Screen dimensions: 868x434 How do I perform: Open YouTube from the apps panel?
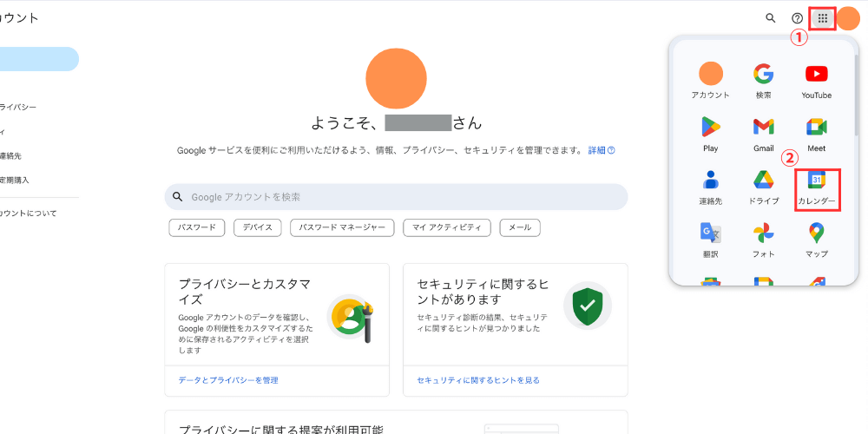coord(816,81)
